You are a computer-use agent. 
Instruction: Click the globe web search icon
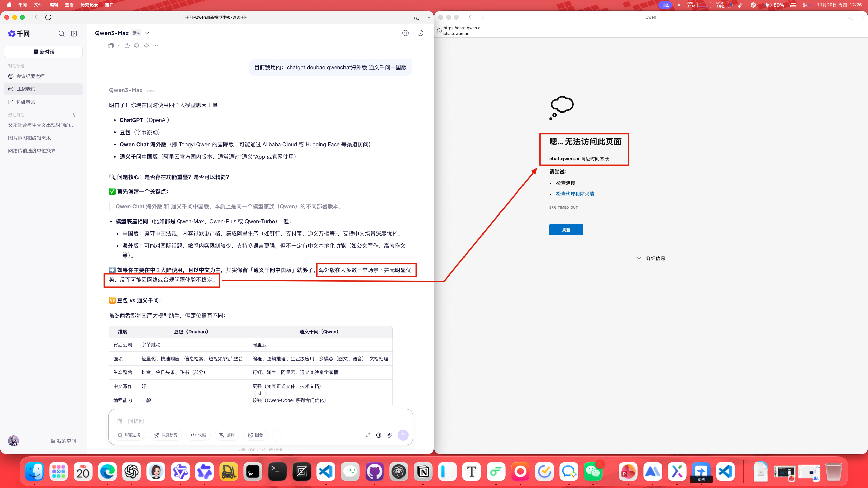click(379, 435)
